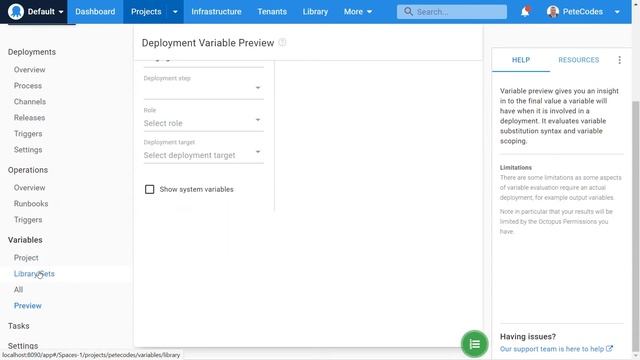Open the Releases sidebar link

(29, 118)
